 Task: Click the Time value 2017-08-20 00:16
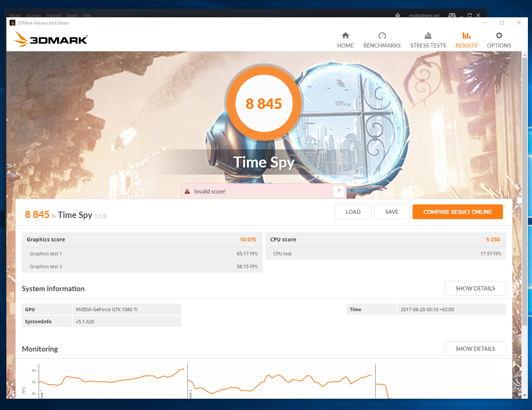coord(427,309)
